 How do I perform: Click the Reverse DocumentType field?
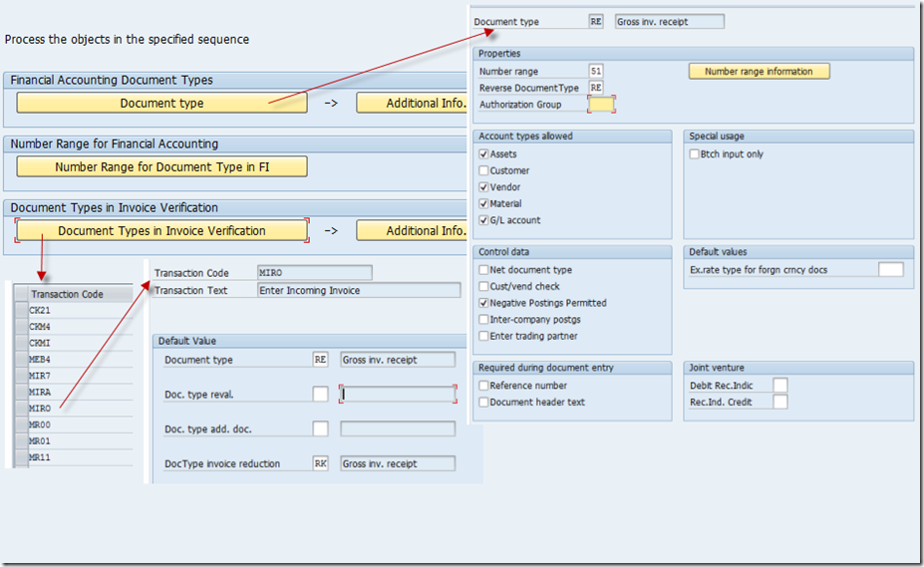(x=596, y=88)
